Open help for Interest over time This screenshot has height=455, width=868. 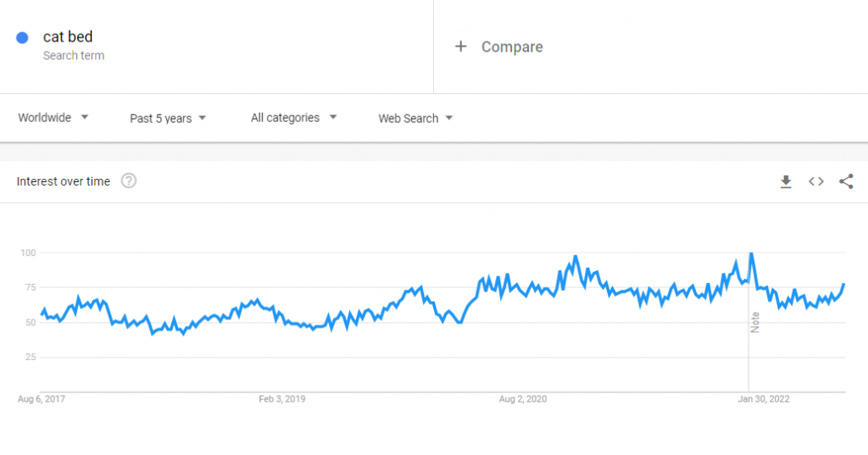129,180
